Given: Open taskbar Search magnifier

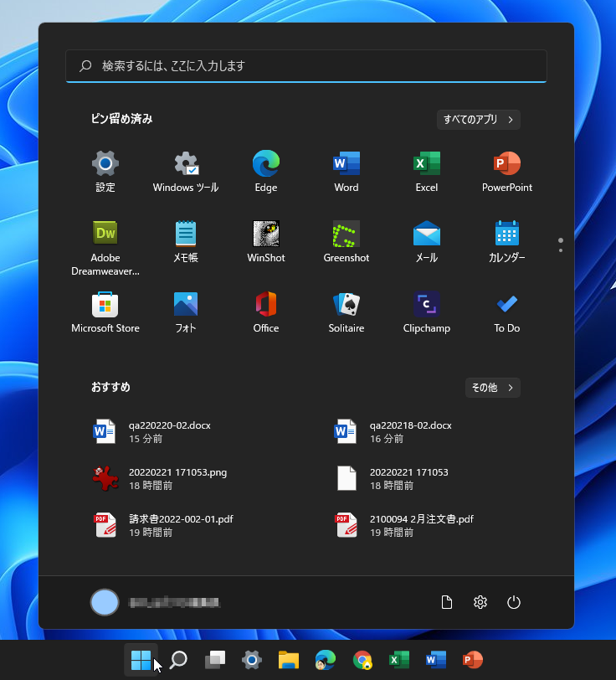Looking at the screenshot, I should coord(178,660).
